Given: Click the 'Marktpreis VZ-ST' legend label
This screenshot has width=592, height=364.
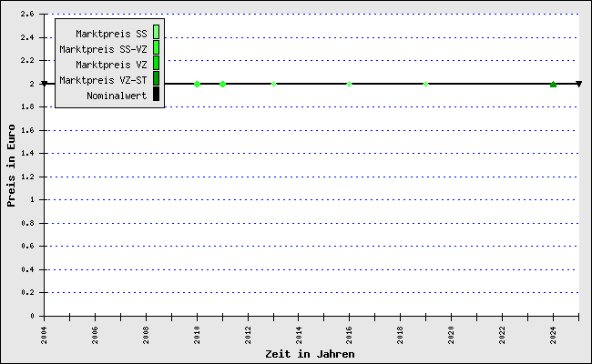Looking at the screenshot, I should 103,80.
